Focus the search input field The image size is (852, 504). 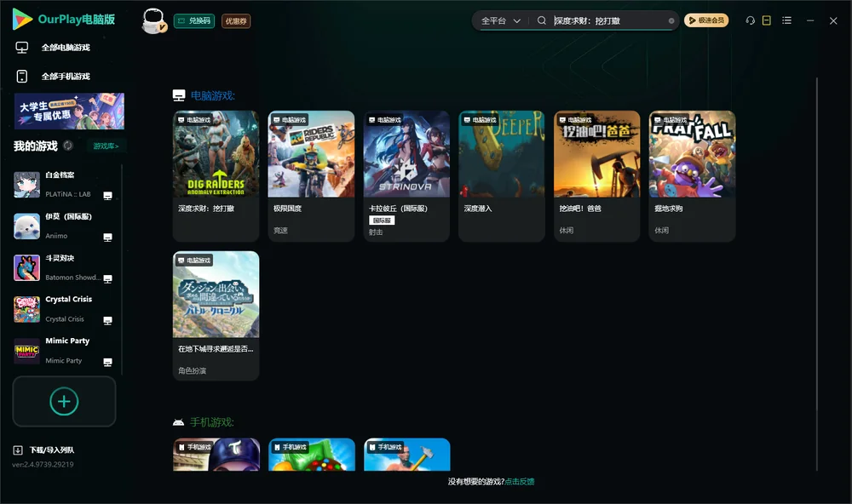pos(610,21)
